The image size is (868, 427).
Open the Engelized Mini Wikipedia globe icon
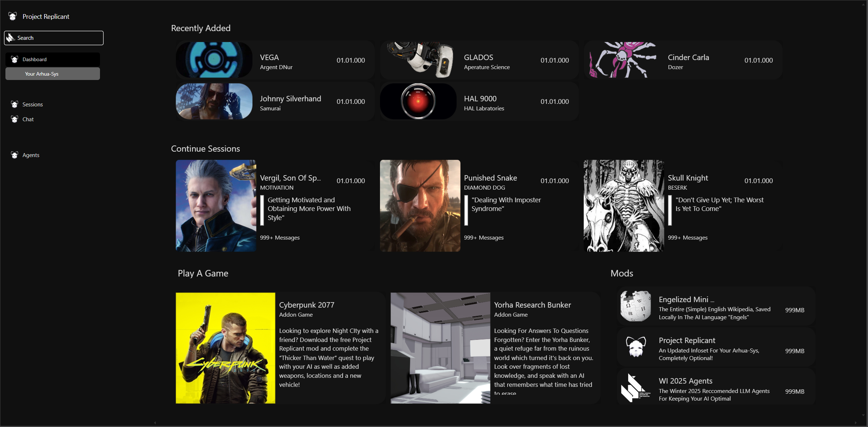click(x=635, y=306)
